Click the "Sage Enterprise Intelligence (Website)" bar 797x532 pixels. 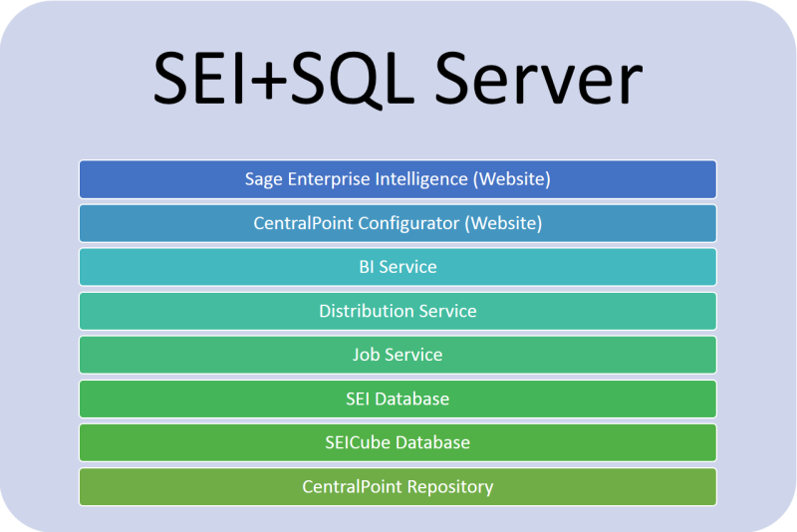[x=398, y=179]
